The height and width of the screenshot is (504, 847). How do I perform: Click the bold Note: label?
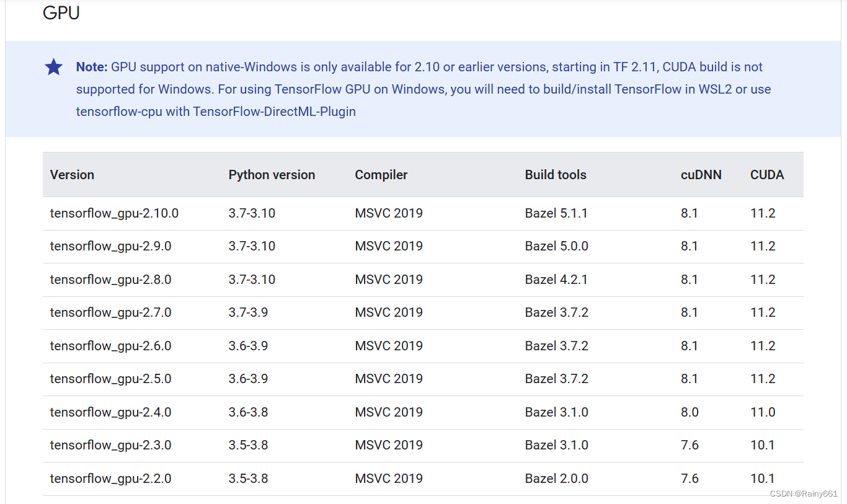tap(92, 67)
